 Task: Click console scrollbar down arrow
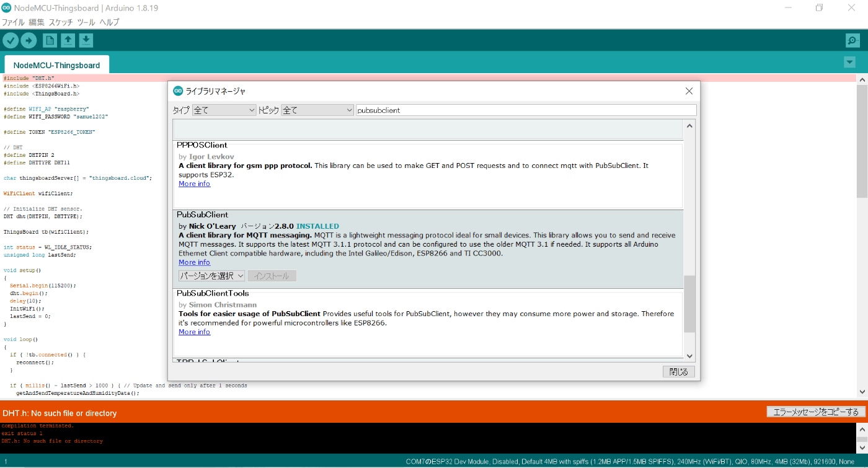pos(862,447)
